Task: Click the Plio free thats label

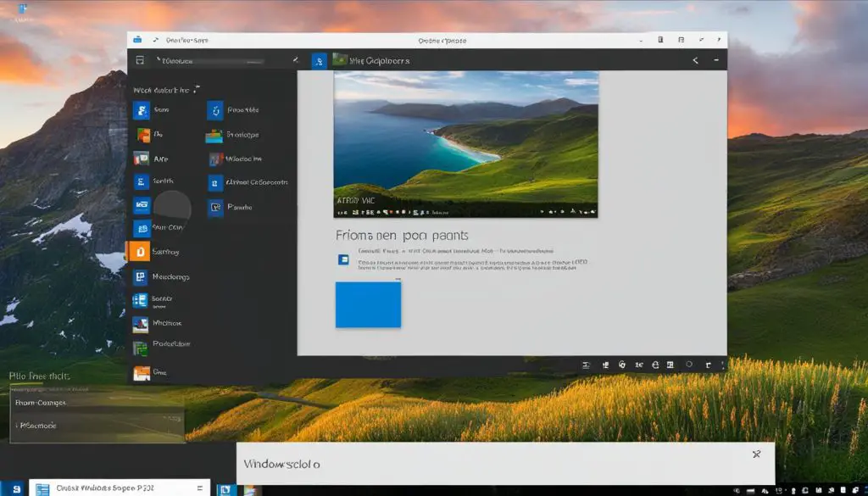Action: [x=39, y=376]
